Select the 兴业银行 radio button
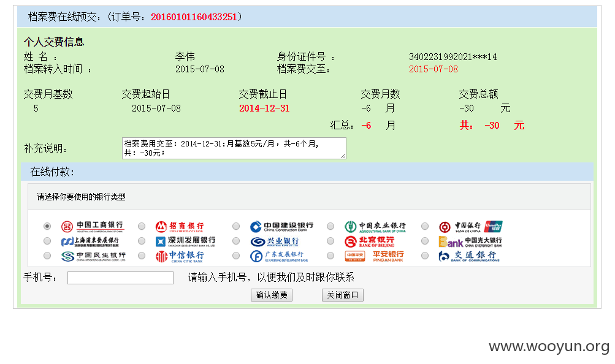 pyautogui.click(x=235, y=241)
